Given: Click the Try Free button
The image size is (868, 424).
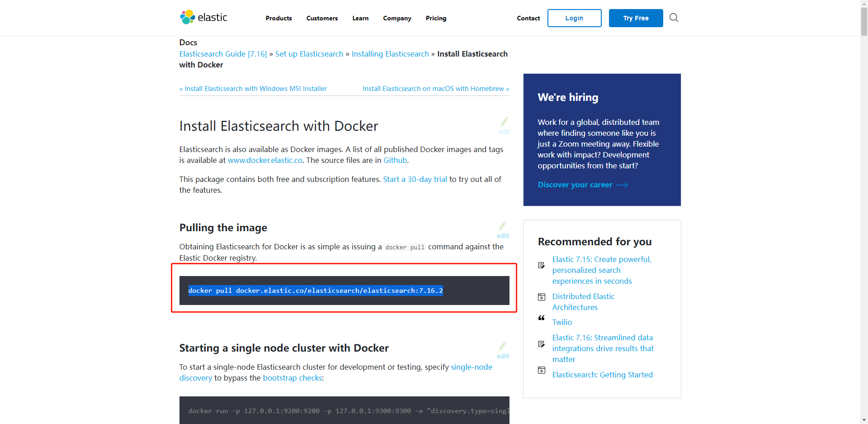Looking at the screenshot, I should click(636, 18).
